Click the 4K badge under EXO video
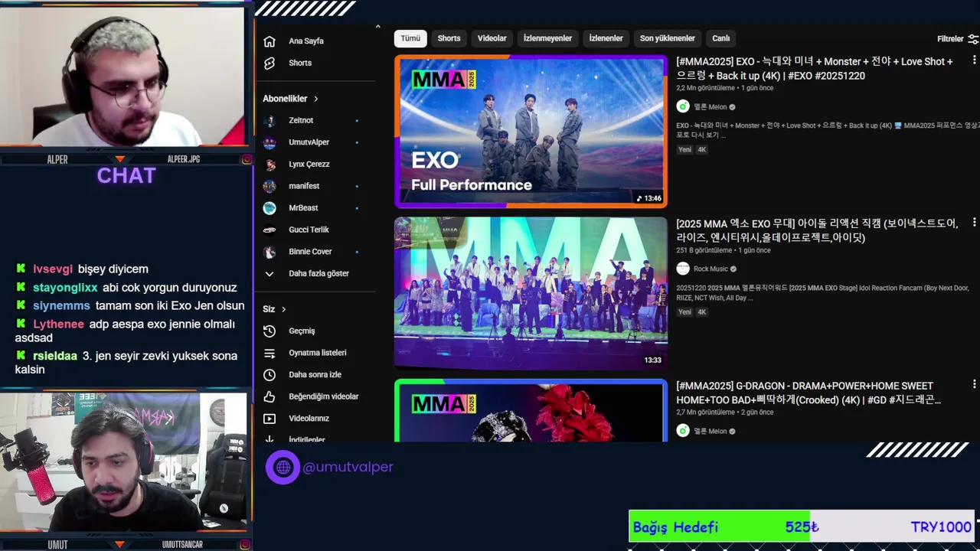 (701, 150)
